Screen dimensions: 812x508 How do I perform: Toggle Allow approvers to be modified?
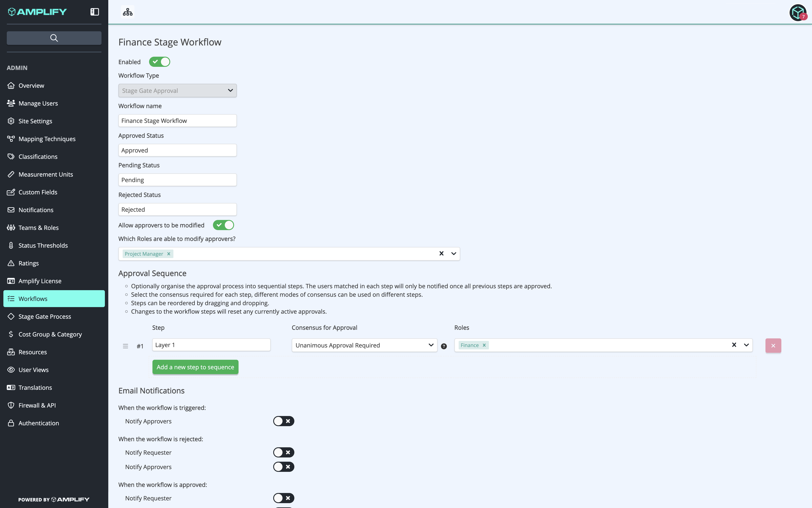224,225
